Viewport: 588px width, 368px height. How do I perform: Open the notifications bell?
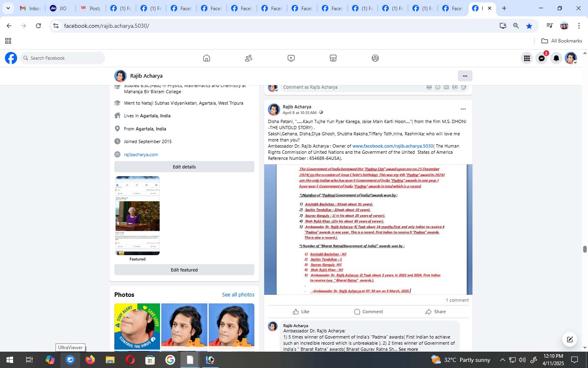click(556, 58)
